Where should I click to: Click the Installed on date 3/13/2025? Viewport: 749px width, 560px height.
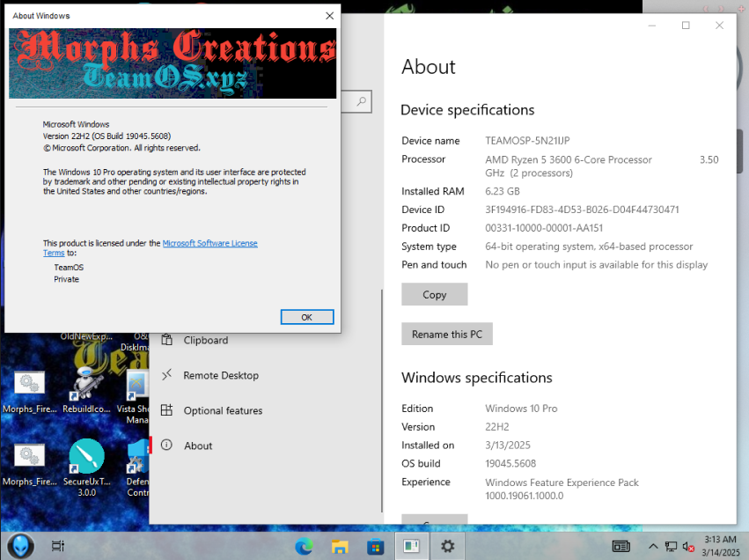tap(508, 445)
